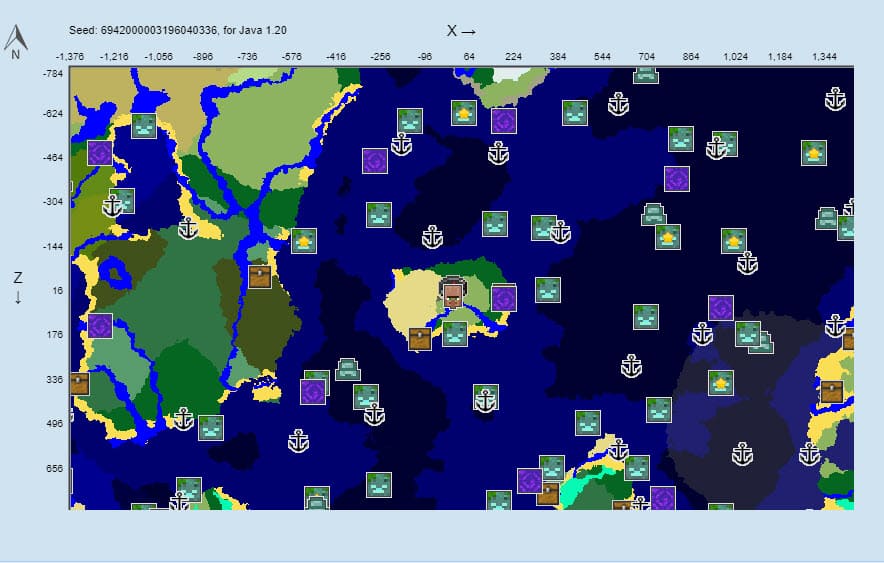
Task: Select the lone drowned-face icon at the bottom near X -256
Action: [379, 485]
